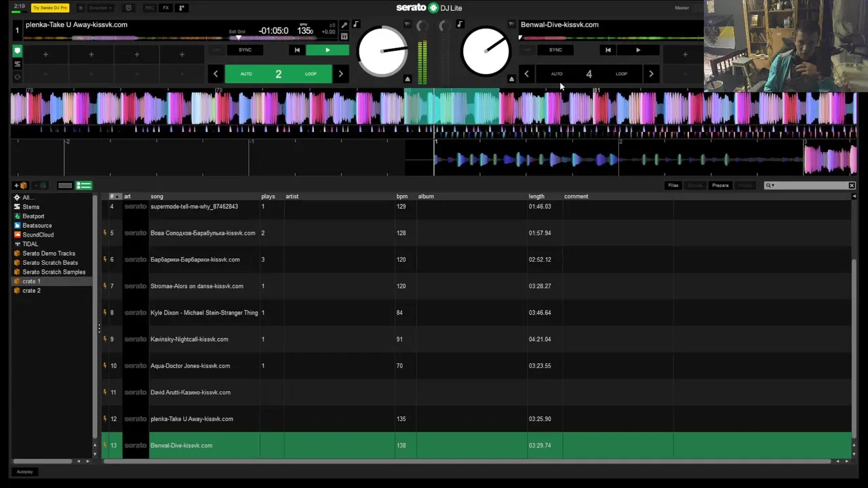868x488 pixels.
Task: Clear the library search with the X icon
Action: (x=852, y=185)
